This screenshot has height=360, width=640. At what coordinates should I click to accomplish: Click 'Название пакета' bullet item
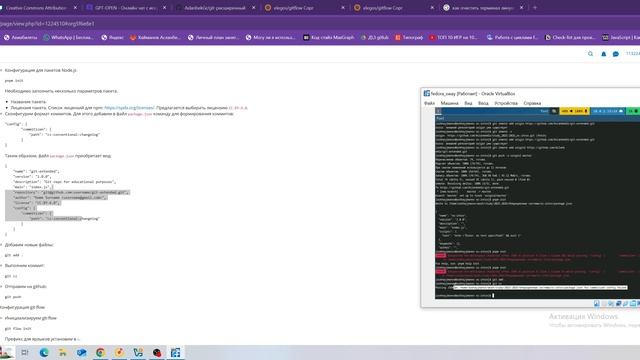point(28,102)
